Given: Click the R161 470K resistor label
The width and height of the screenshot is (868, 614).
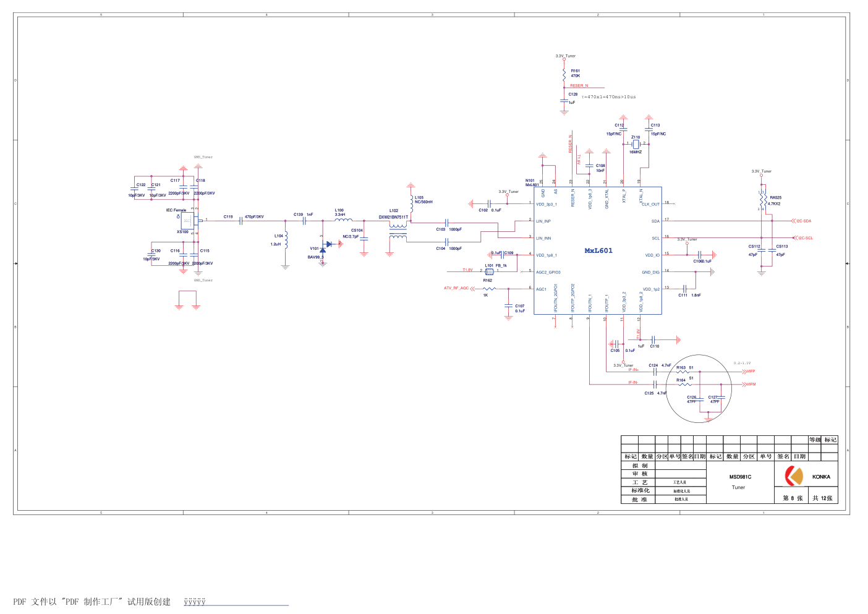Looking at the screenshot, I should pos(576,73).
